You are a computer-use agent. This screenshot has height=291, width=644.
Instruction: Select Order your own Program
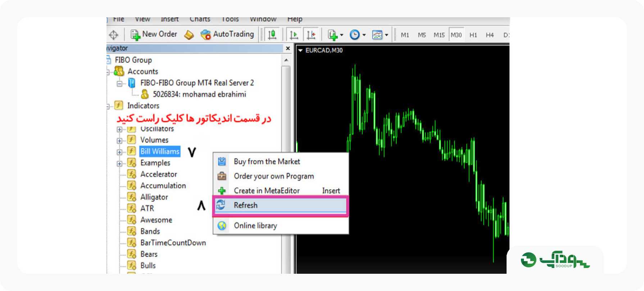coord(274,176)
